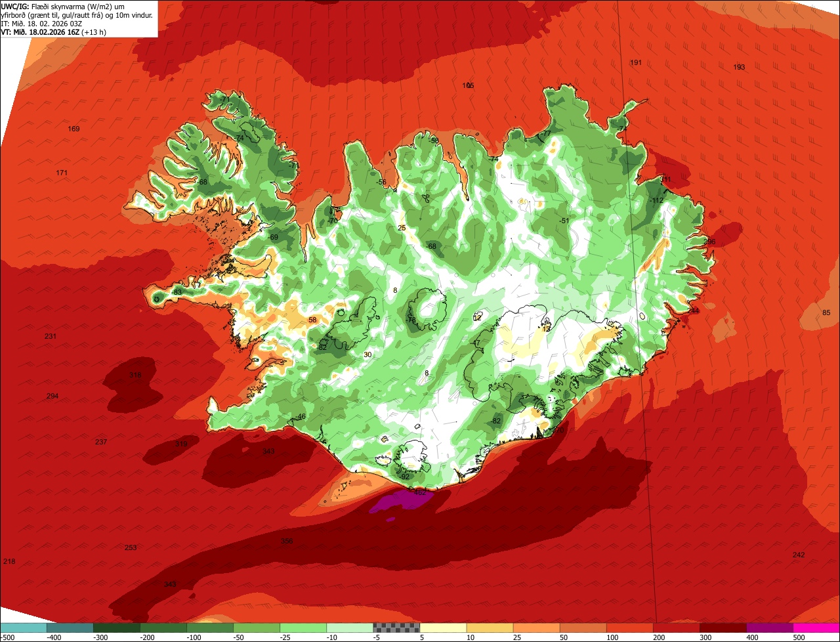Screen dimensions: 840x642
Task: Click the bright light-green -25 legend swatch
Action: coord(303,628)
